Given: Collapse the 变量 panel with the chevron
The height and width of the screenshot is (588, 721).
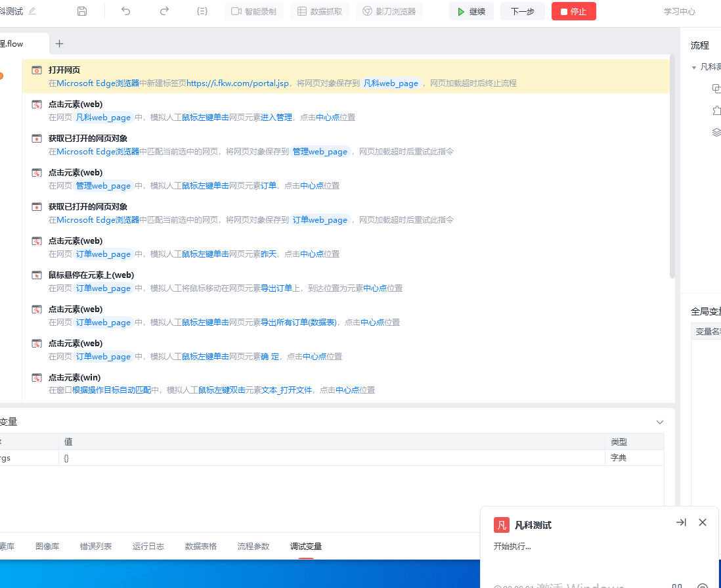Looking at the screenshot, I should tap(660, 422).
